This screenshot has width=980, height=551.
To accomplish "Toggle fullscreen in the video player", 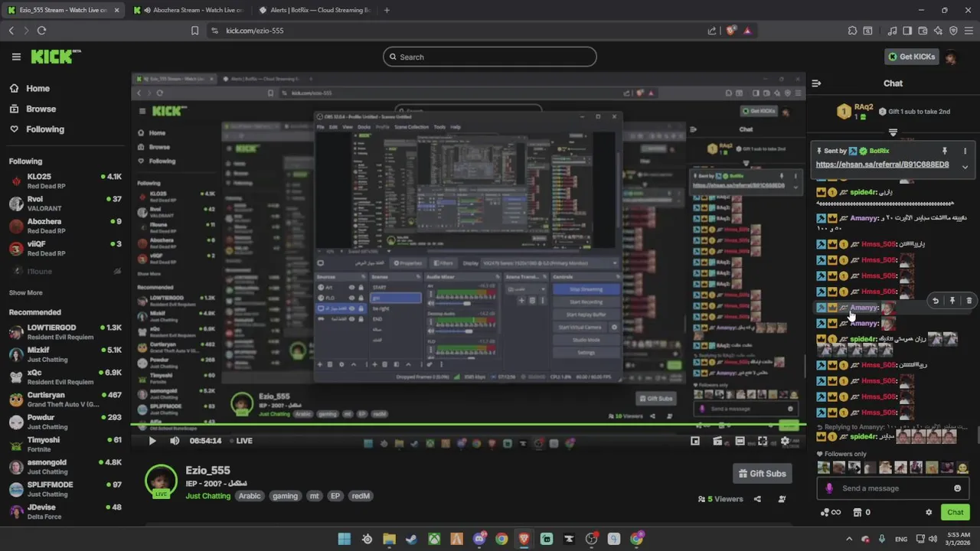I will 763,441.
